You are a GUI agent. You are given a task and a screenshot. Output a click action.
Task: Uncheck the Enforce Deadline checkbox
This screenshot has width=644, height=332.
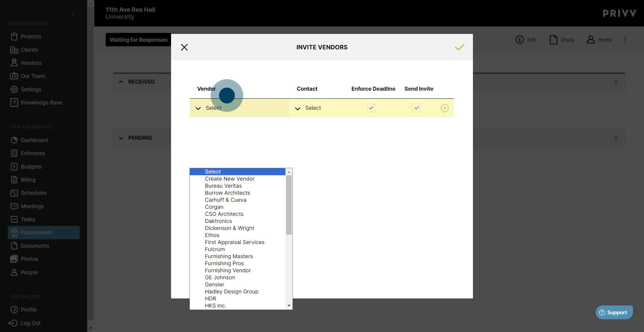(371, 108)
